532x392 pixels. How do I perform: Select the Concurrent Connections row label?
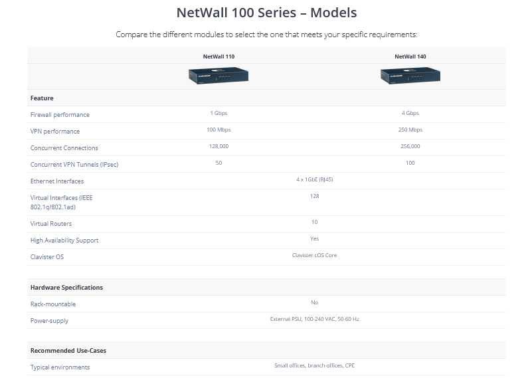click(x=64, y=148)
